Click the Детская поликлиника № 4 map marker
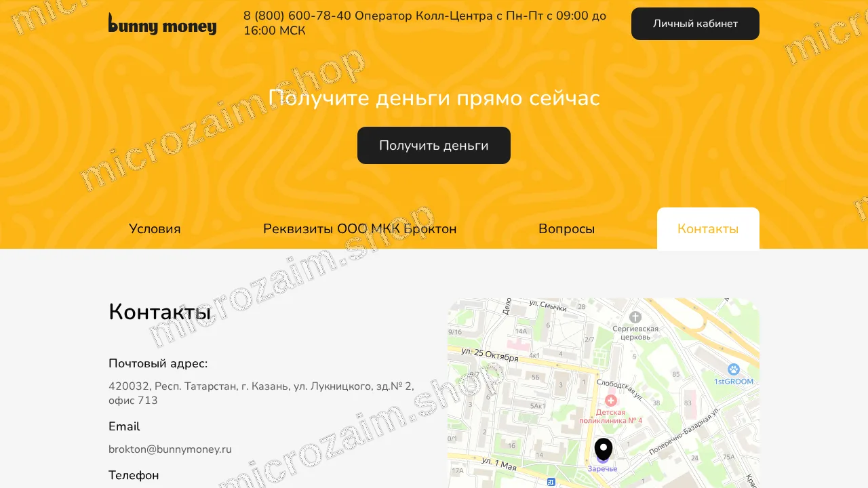The height and width of the screenshot is (488, 868). (x=611, y=401)
